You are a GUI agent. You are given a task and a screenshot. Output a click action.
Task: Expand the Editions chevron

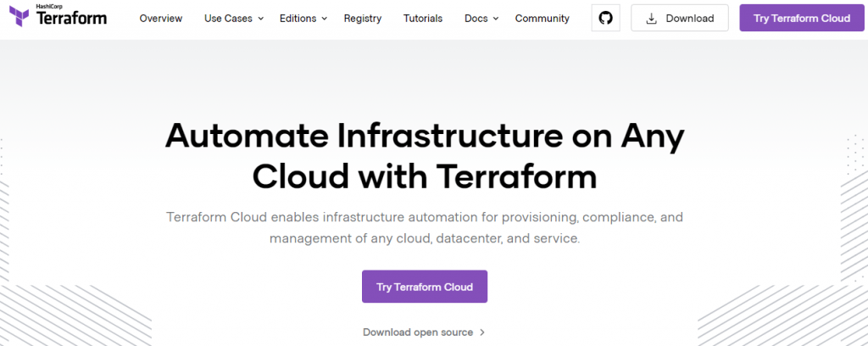pyautogui.click(x=325, y=19)
